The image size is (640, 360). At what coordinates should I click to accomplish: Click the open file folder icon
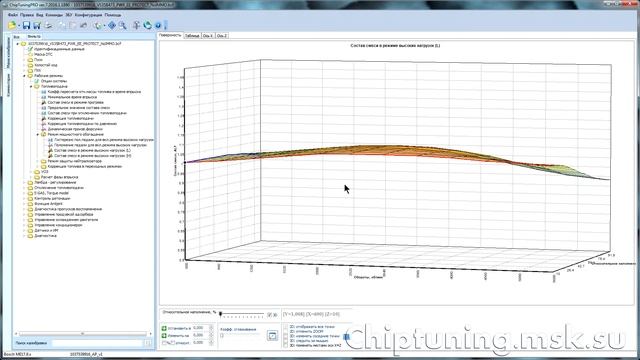(x=12, y=25)
